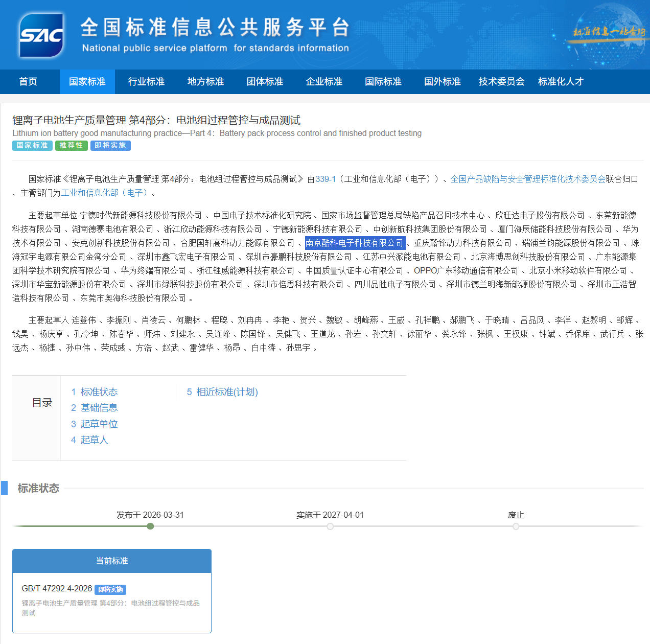The image size is (650, 644).
Task: Go to 4 起草人 section
Action: coord(90,440)
